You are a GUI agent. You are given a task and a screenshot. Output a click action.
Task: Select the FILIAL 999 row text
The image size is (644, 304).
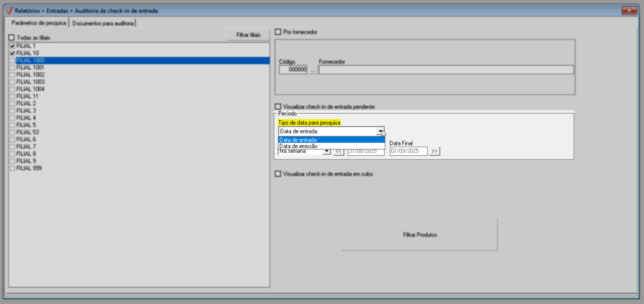[29, 168]
